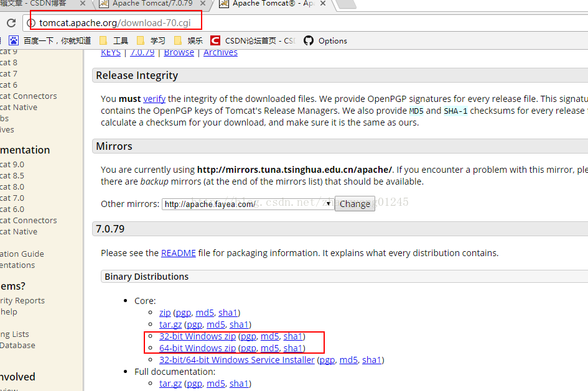Open sidebar download link cat 6

coord(9,85)
